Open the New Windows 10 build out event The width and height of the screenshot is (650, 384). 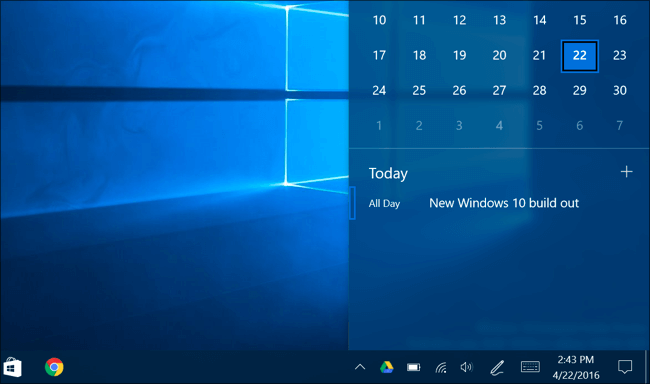coord(504,203)
